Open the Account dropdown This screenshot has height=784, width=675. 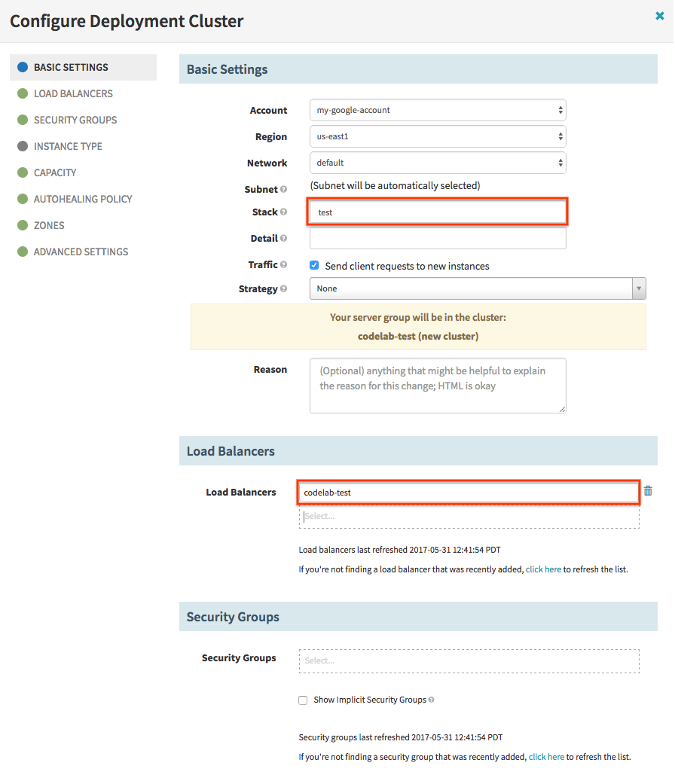[x=438, y=110]
